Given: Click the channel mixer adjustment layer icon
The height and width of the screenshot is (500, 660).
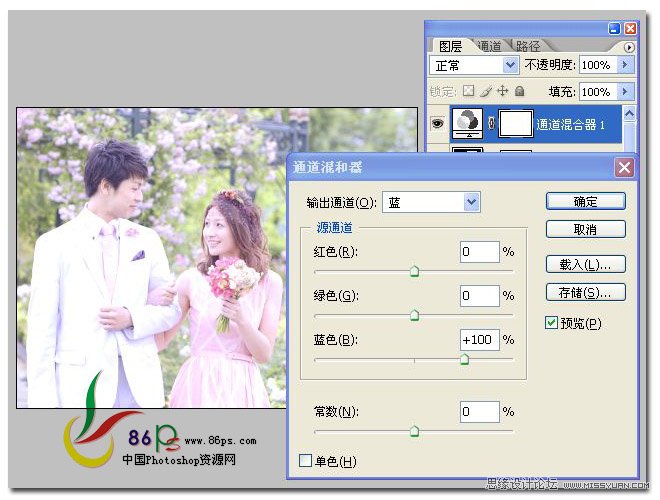Looking at the screenshot, I should tap(467, 123).
